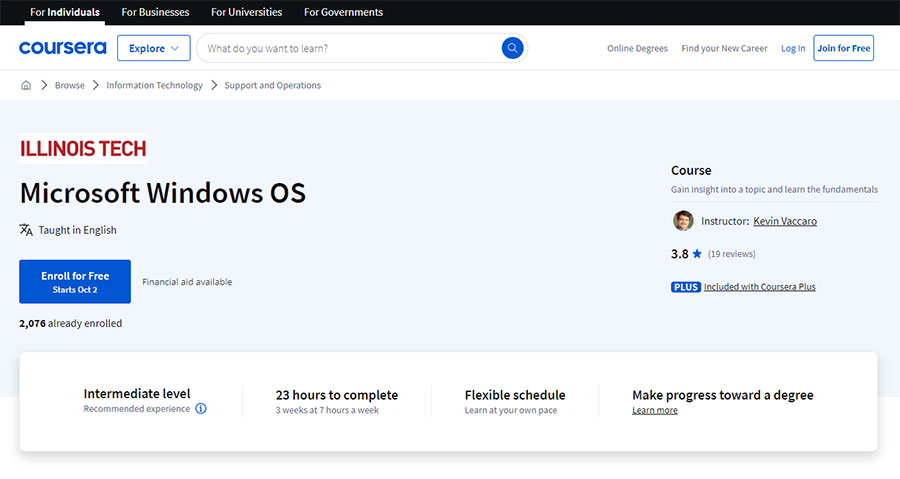Click the blue rating star
This screenshot has width=900, height=479.
[x=697, y=254]
